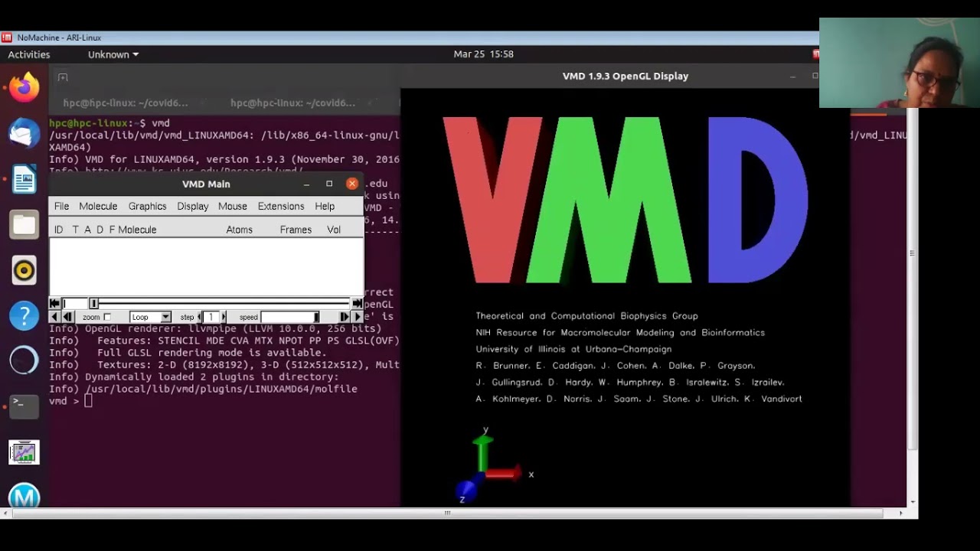980x551 pixels.
Task: Jump to last frame of animation
Action: 358,303
